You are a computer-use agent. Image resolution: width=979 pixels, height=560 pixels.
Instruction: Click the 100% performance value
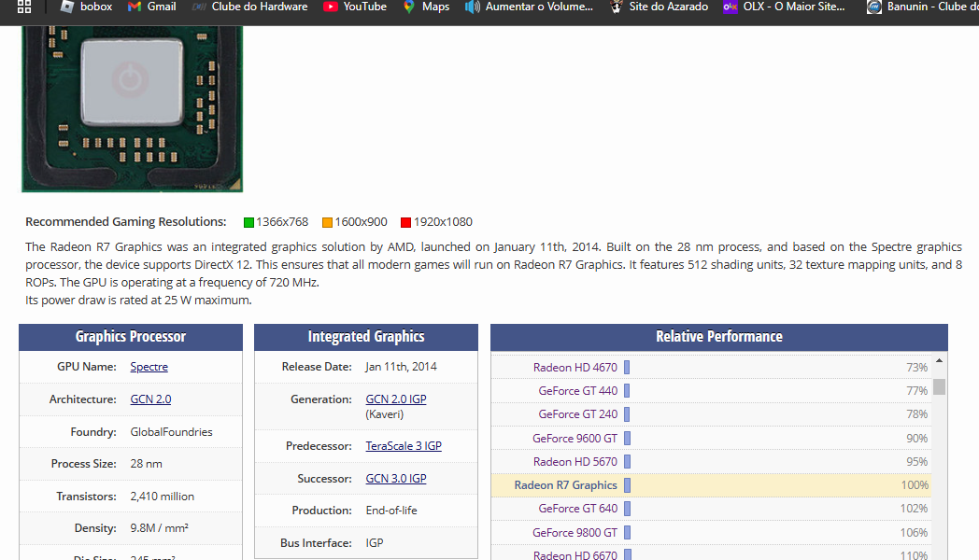915,485
